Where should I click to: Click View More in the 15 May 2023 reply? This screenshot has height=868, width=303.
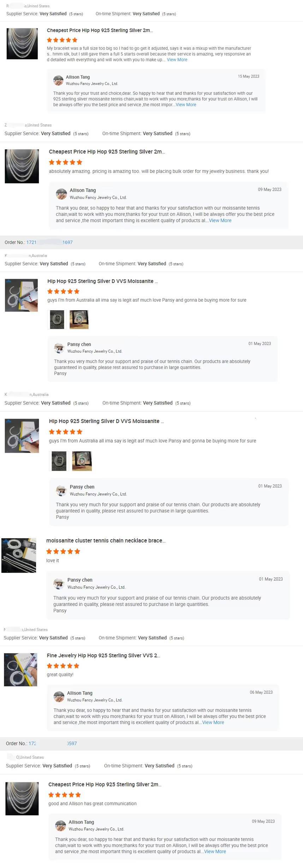click(186, 105)
